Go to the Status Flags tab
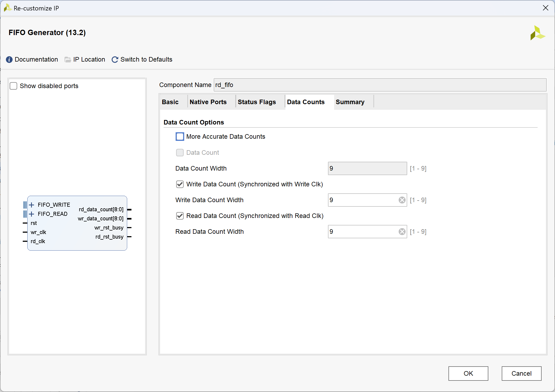This screenshot has width=555, height=392. coord(256,102)
